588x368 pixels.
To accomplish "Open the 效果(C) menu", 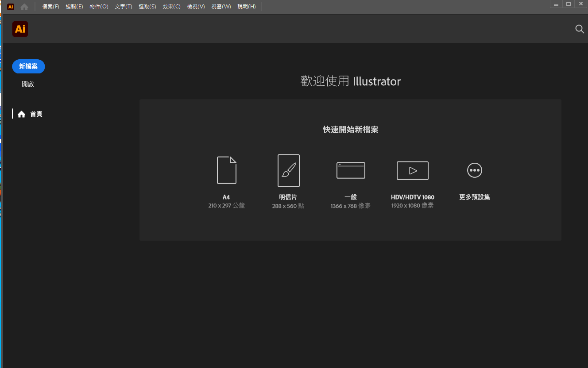I will pyautogui.click(x=171, y=7).
